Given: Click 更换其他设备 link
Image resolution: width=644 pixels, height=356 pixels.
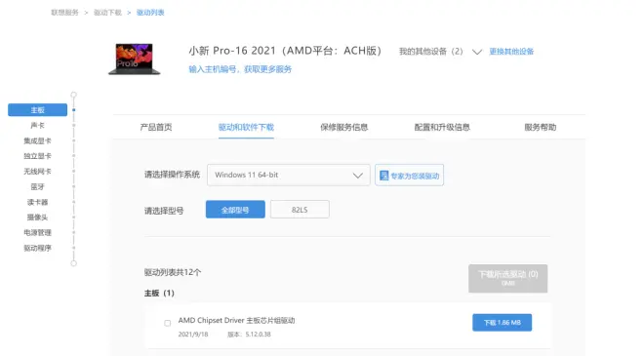Looking at the screenshot, I should point(511,52).
